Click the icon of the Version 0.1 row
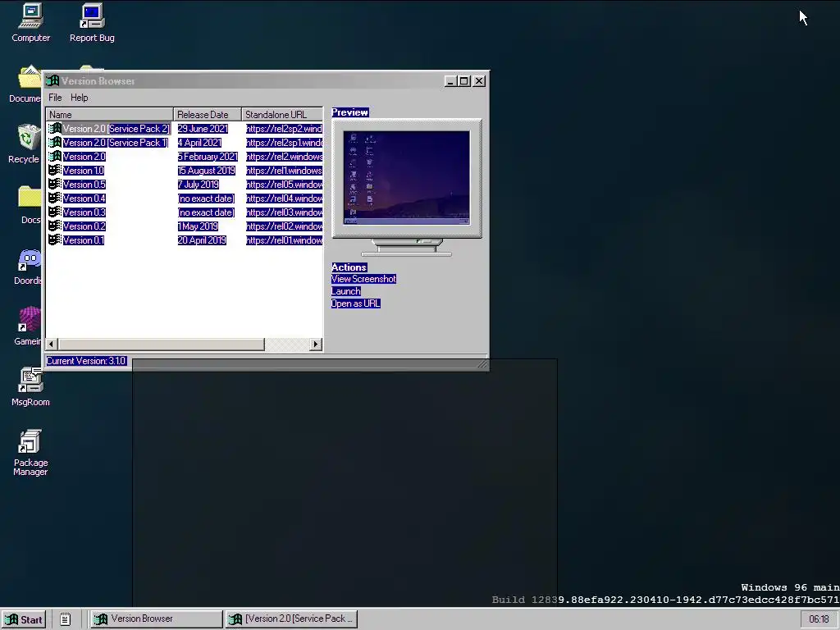840x630 pixels. tap(54, 240)
